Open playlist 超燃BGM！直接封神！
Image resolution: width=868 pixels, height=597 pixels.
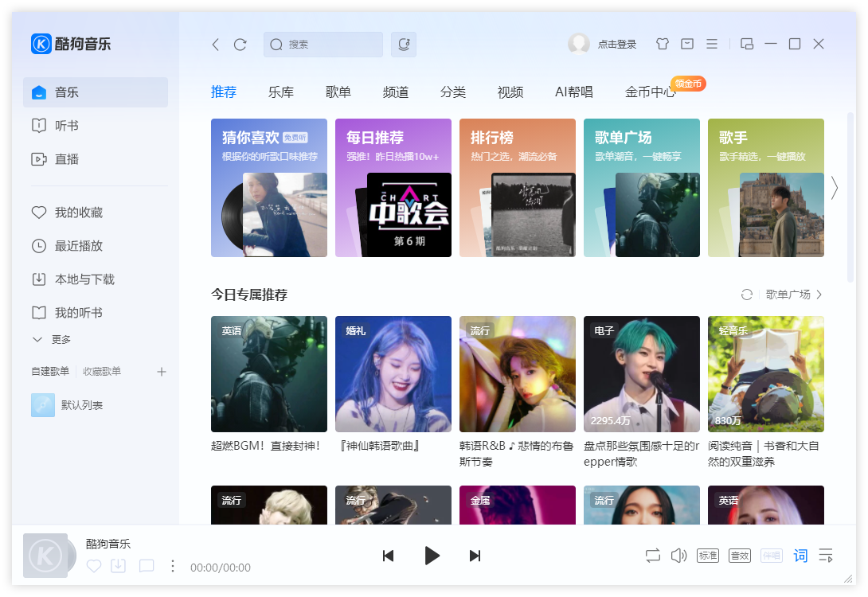click(x=269, y=374)
